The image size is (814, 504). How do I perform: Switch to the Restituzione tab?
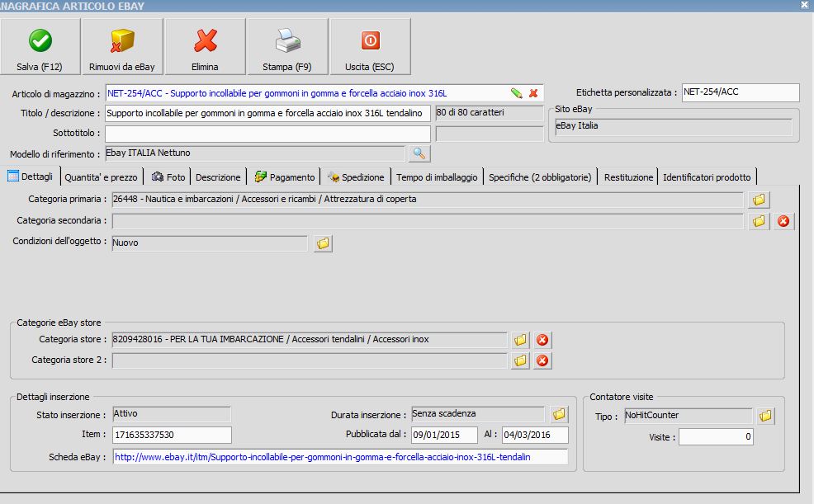628,177
